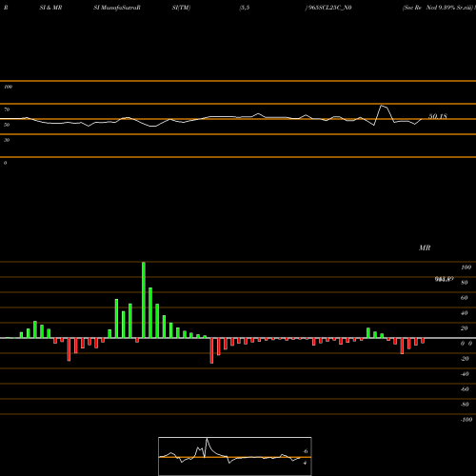476x476 pixels.
Task: Click the RSI axis label 30
Action: coord(7,140)
